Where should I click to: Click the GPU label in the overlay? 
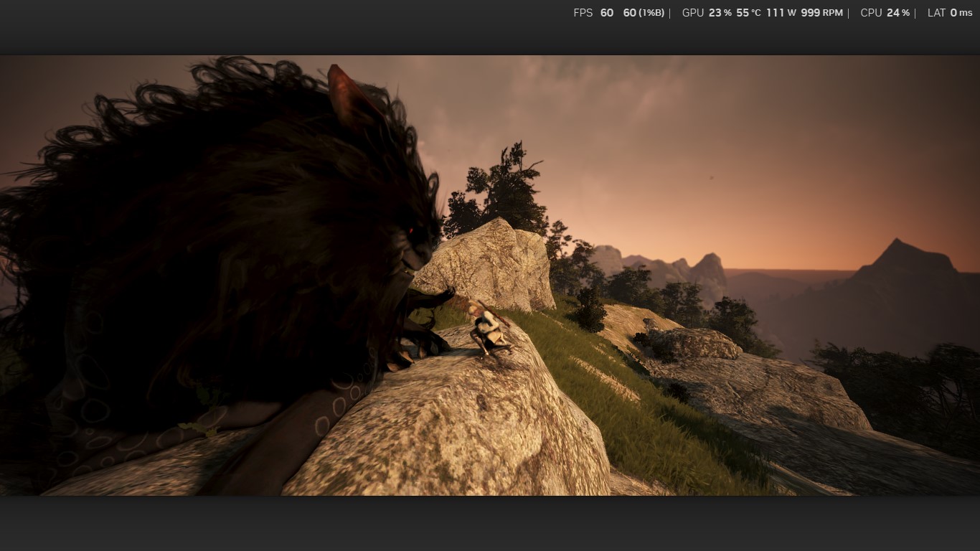692,13
